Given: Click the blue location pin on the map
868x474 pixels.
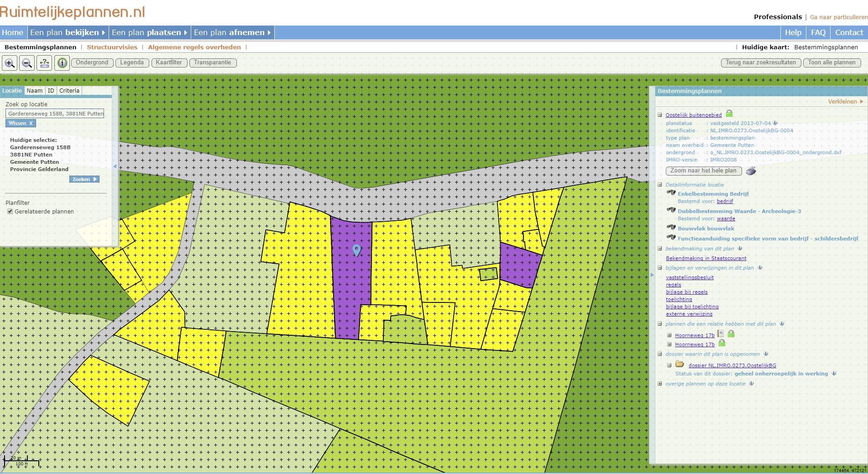Looking at the screenshot, I should click(357, 250).
